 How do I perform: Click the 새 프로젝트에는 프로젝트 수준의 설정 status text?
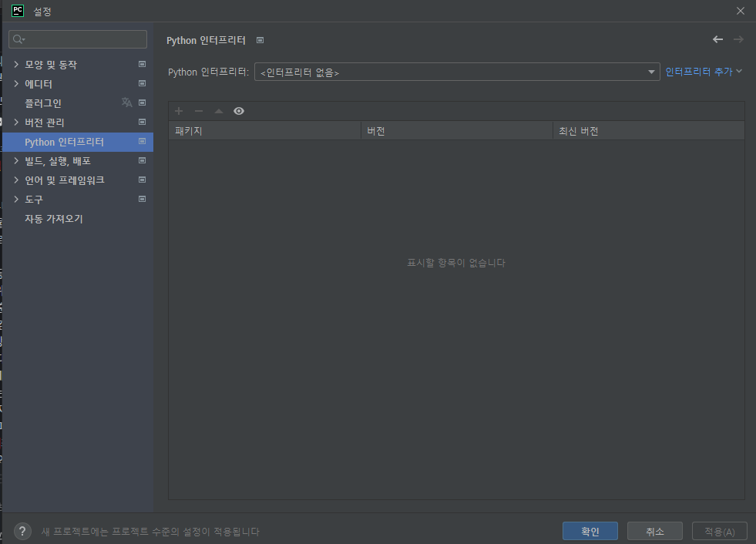coord(150,532)
